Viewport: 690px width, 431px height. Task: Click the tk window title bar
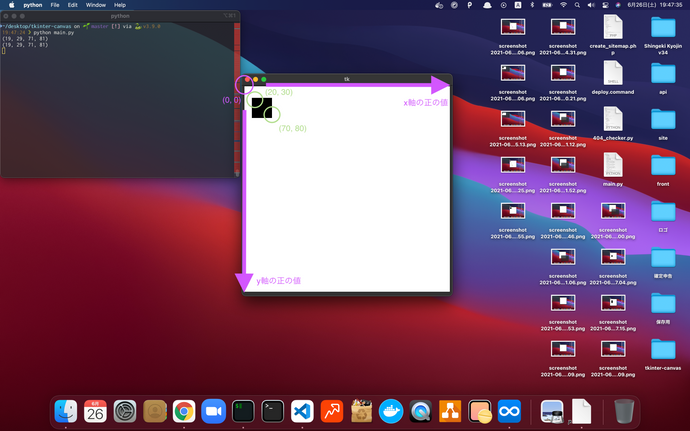(347, 79)
